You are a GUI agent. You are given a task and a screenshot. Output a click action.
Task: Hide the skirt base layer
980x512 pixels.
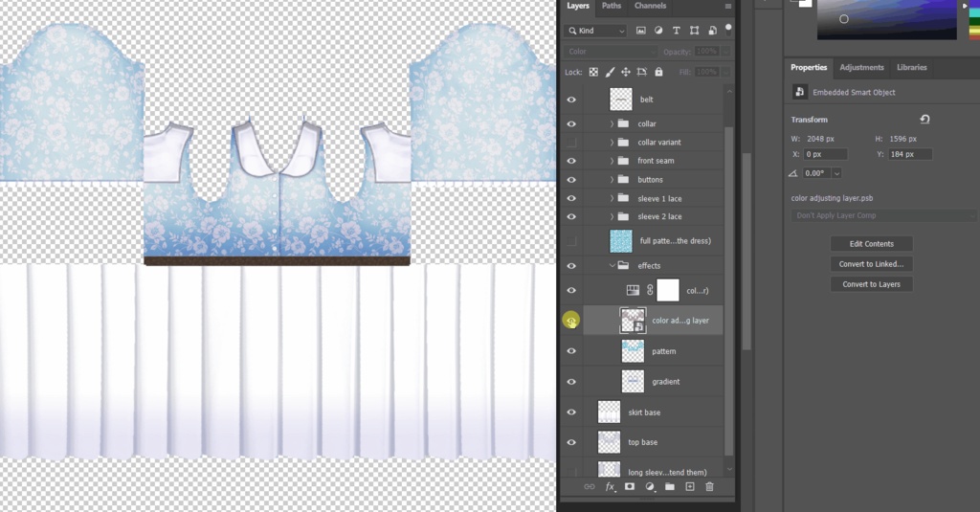571,412
